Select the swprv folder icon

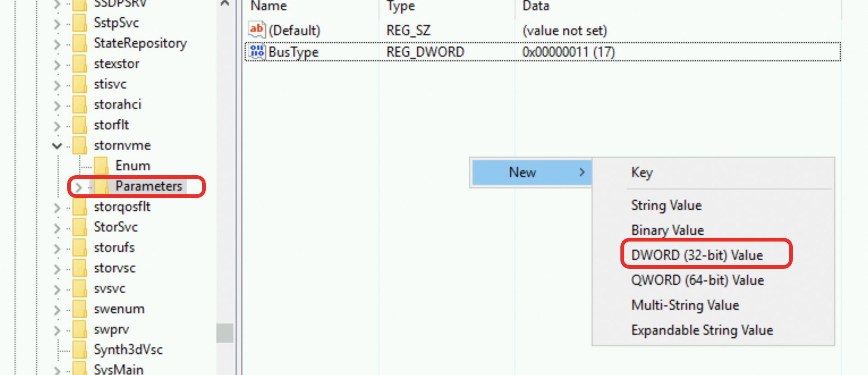tap(80, 329)
